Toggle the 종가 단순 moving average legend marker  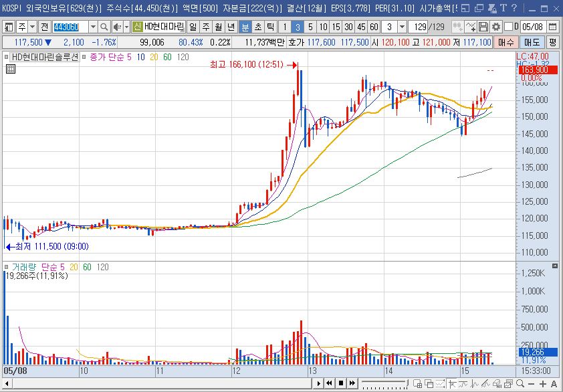click(x=84, y=57)
